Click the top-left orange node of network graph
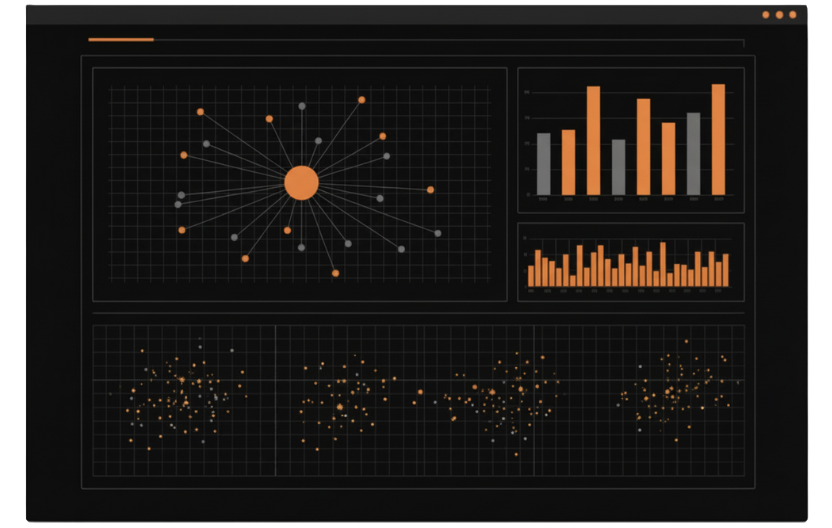Viewport: 832px width, 528px height. click(x=200, y=111)
